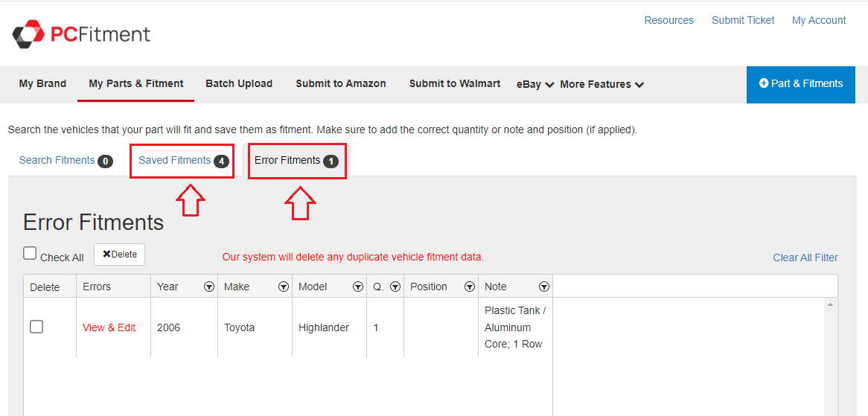The image size is (868, 416).
Task: Switch to the Saved Fitments tab
Action: click(175, 160)
